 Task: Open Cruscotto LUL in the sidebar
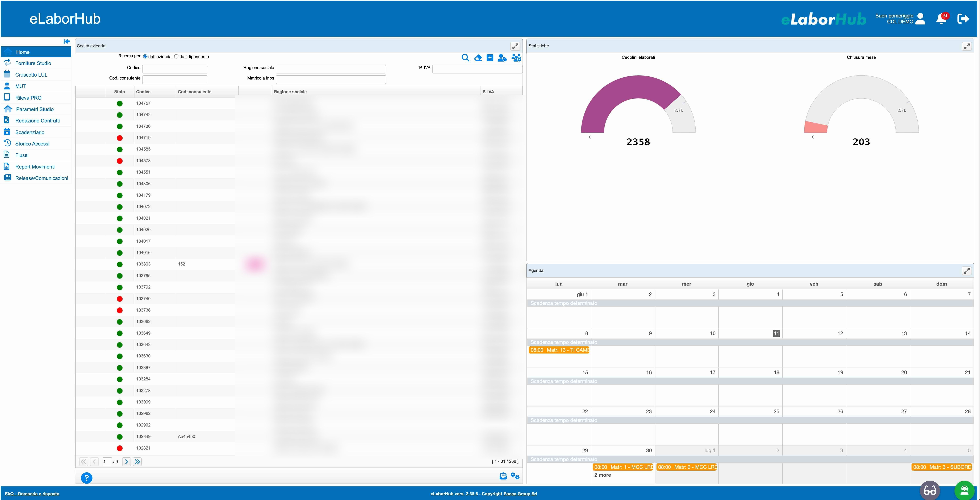(x=36, y=75)
